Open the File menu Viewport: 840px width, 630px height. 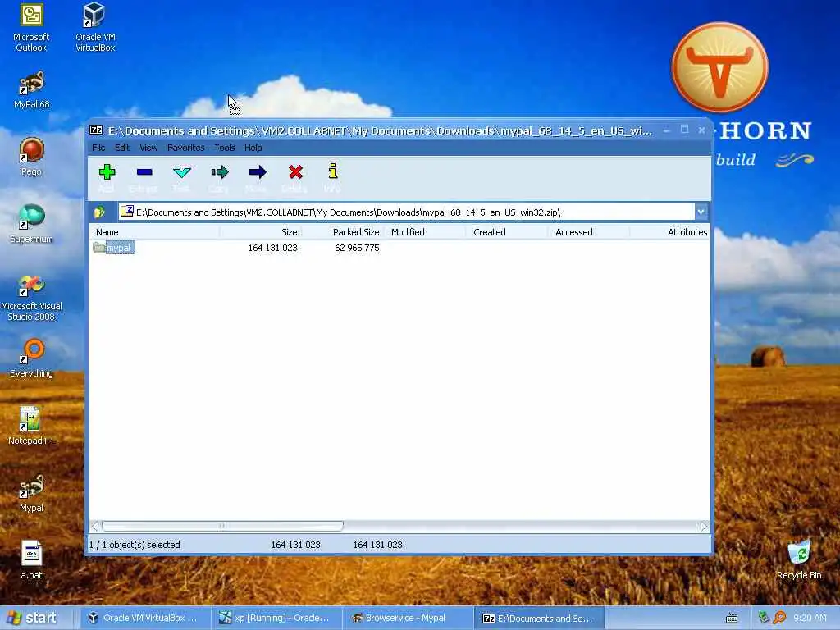pyautogui.click(x=98, y=148)
